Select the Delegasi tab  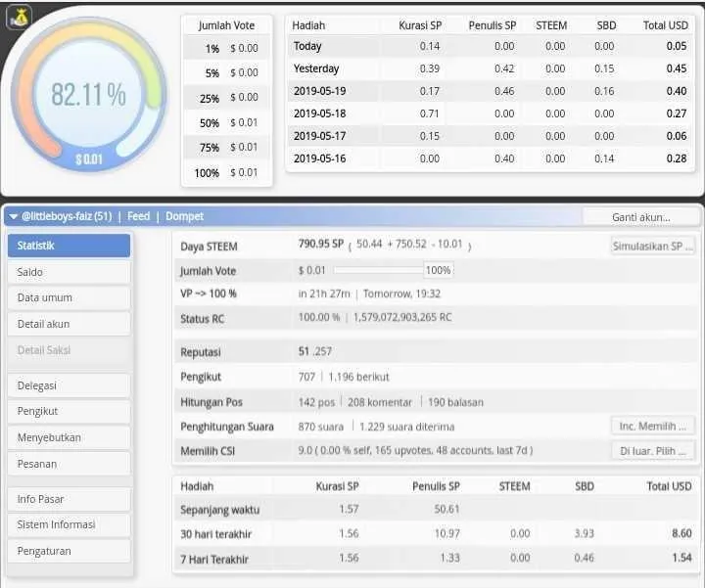pyautogui.click(x=69, y=385)
